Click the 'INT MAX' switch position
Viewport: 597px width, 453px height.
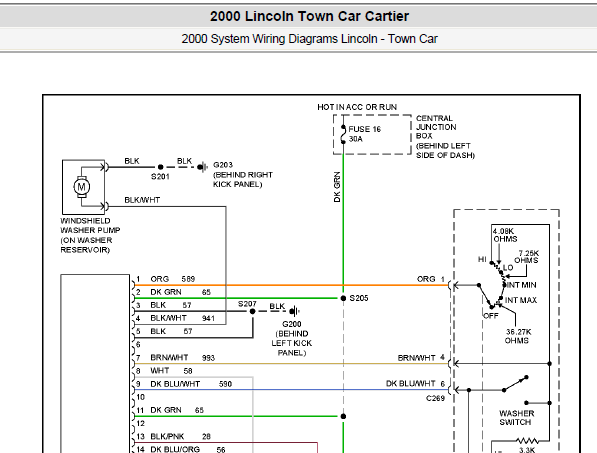pos(520,300)
